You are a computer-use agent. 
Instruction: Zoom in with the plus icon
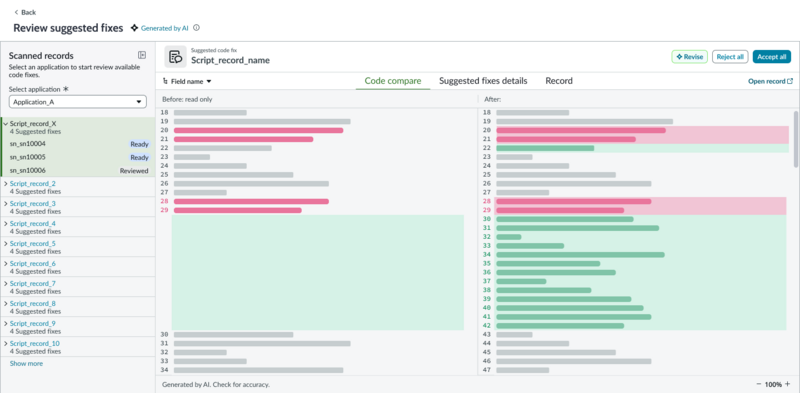[787, 384]
